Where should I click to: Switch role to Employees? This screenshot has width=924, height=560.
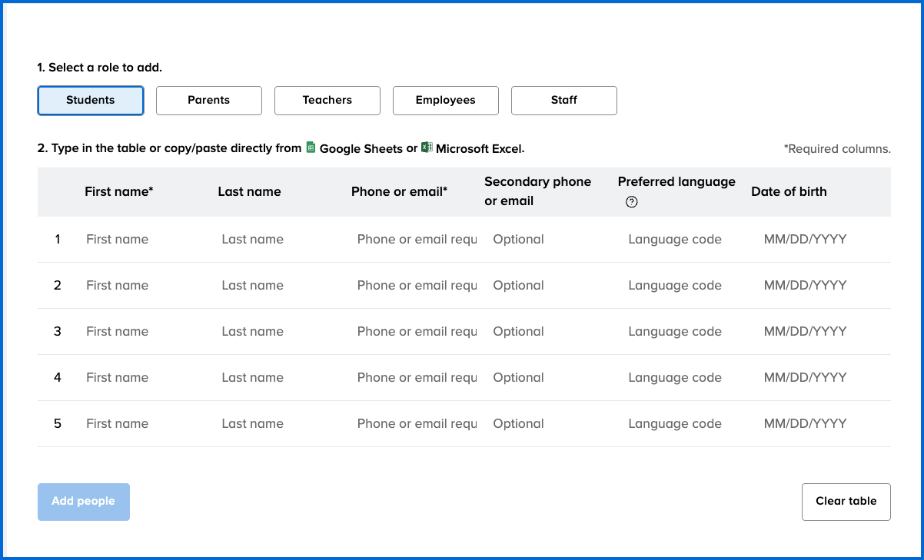click(x=446, y=100)
